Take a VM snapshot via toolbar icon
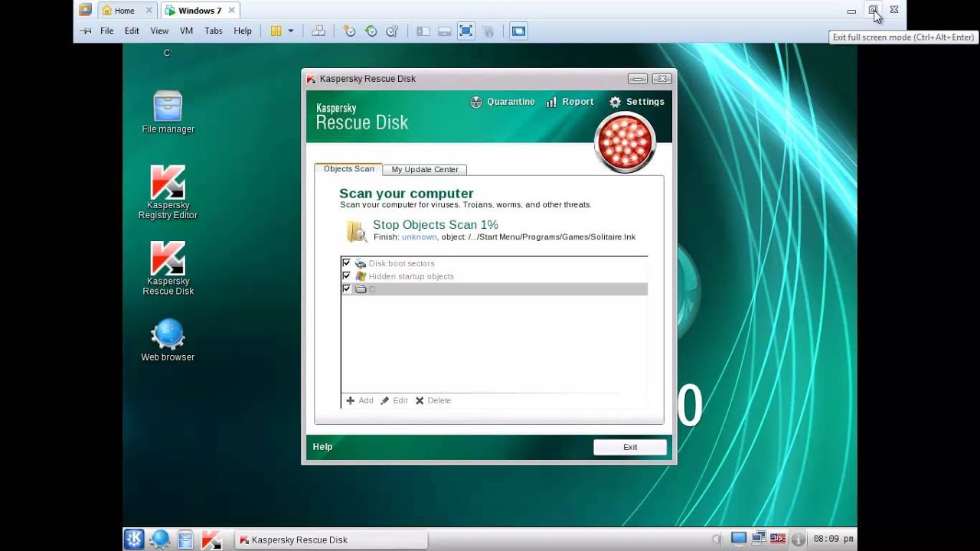Screen dimensions: 980x551 point(349,31)
